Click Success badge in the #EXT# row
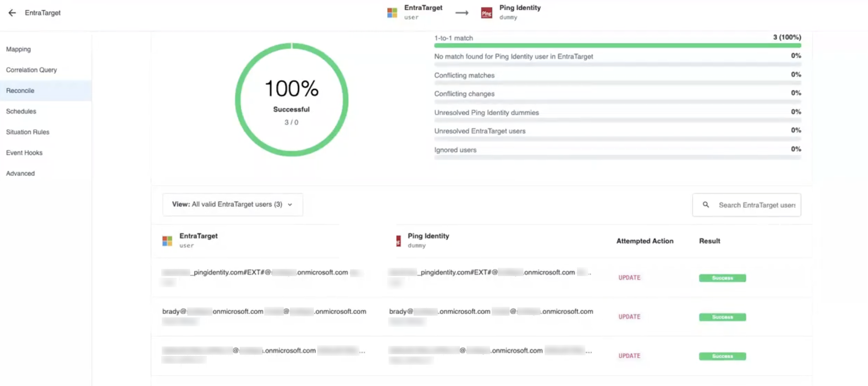868x386 pixels. point(722,278)
